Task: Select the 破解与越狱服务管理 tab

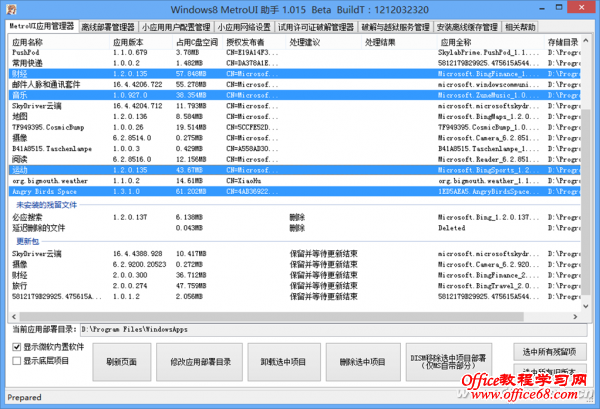Action: [395, 27]
